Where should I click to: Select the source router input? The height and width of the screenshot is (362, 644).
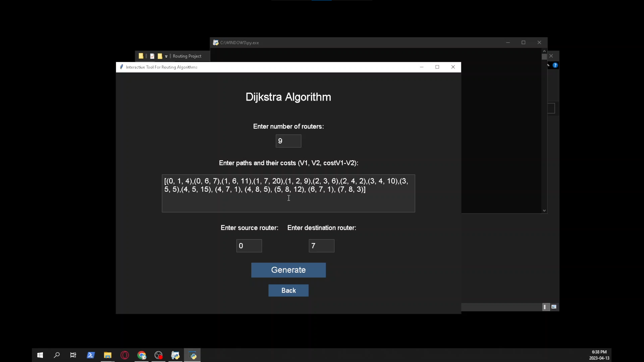[249, 246]
